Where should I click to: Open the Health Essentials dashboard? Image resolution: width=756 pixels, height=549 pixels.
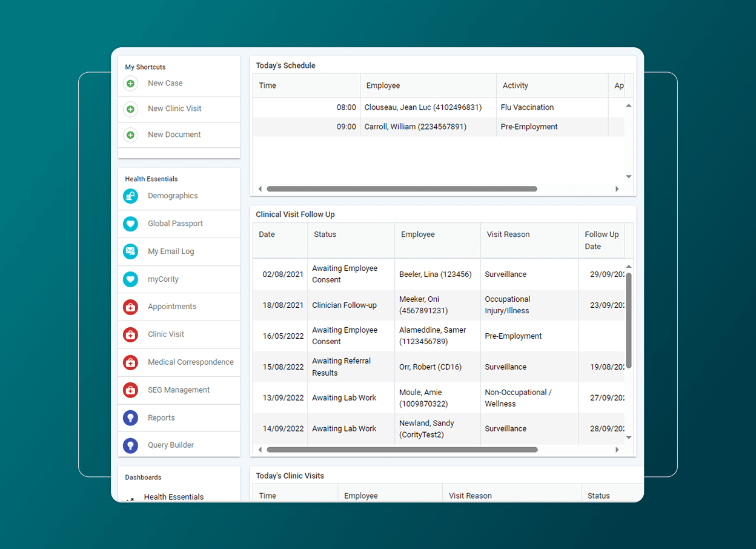pos(173,496)
